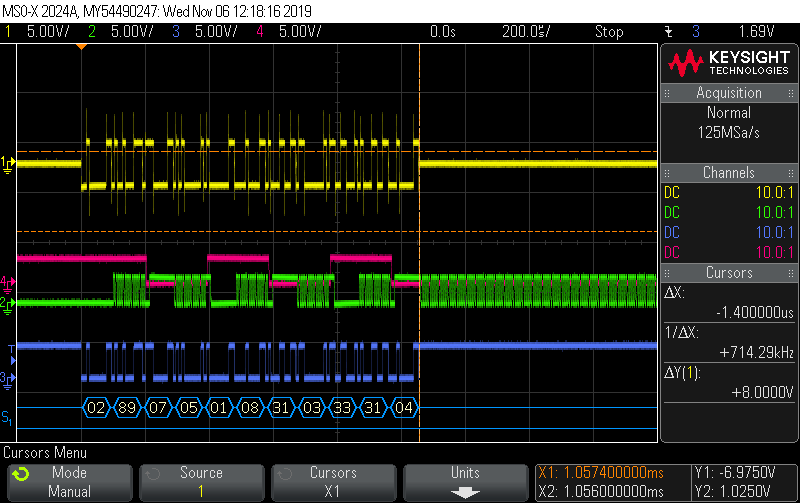800x503 pixels.
Task: Click channel 3 blue DC coupling entry
Action: (729, 232)
